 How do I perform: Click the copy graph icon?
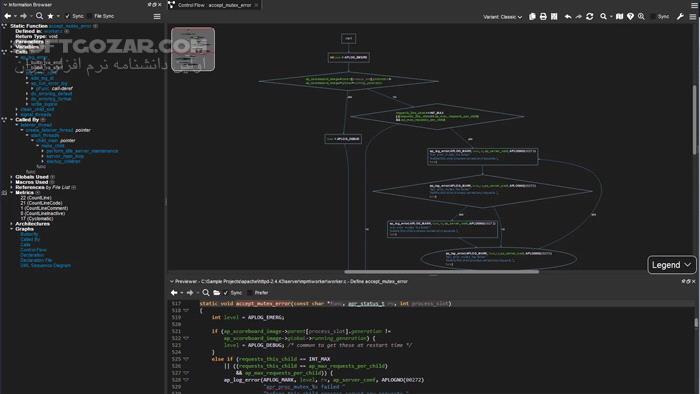[532, 17]
